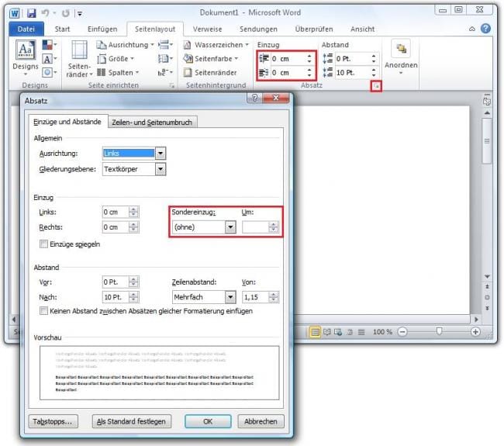Open the theme colors icon
Screen dimensions: 504x446
click(x=50, y=44)
